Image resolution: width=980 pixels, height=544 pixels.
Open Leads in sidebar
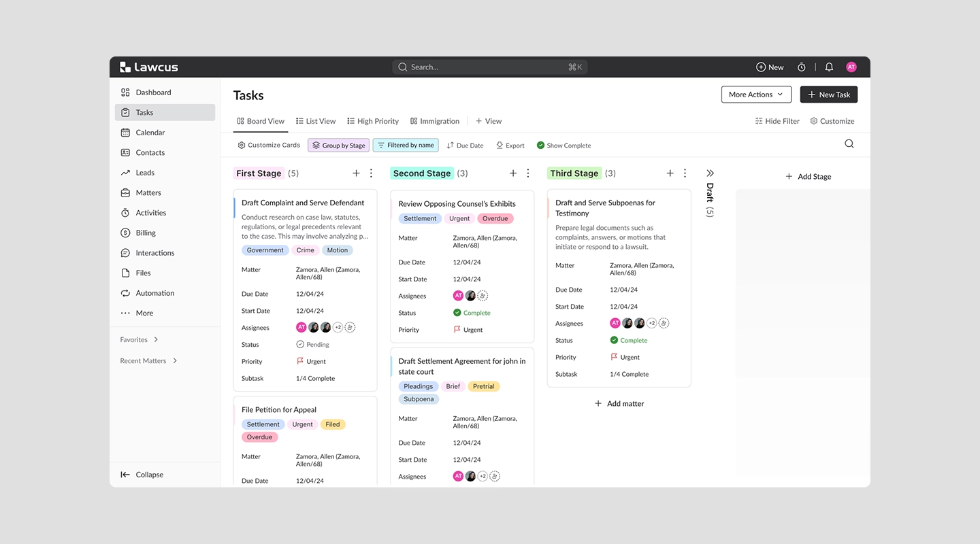coord(165,173)
